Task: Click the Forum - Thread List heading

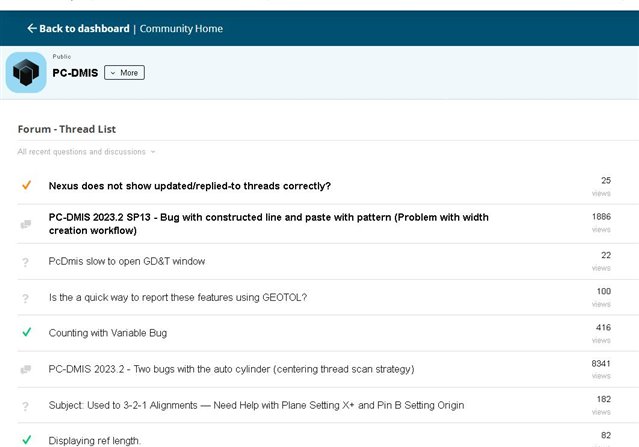Action: 67,129
